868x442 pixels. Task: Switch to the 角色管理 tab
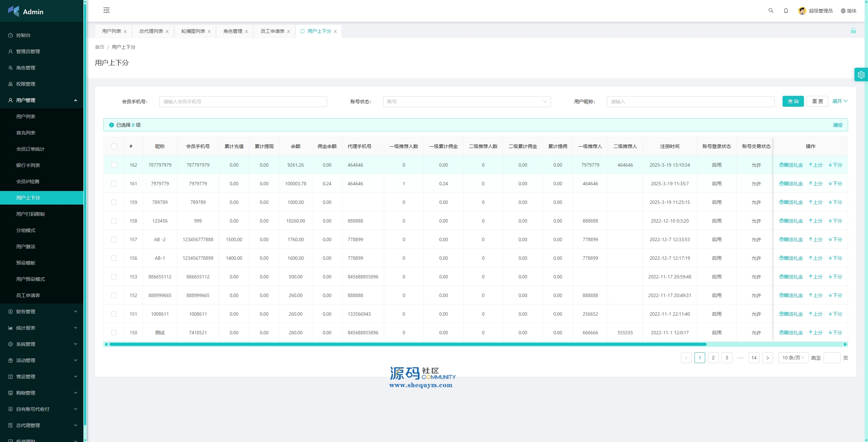coord(233,31)
